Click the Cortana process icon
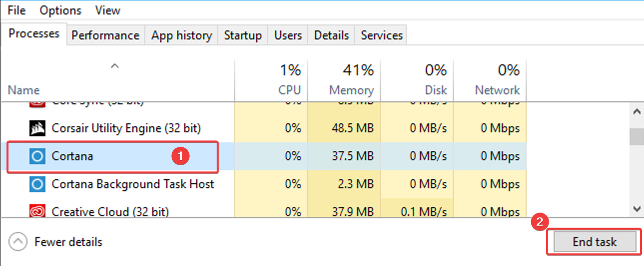The image size is (644, 266). pyautogui.click(x=37, y=156)
